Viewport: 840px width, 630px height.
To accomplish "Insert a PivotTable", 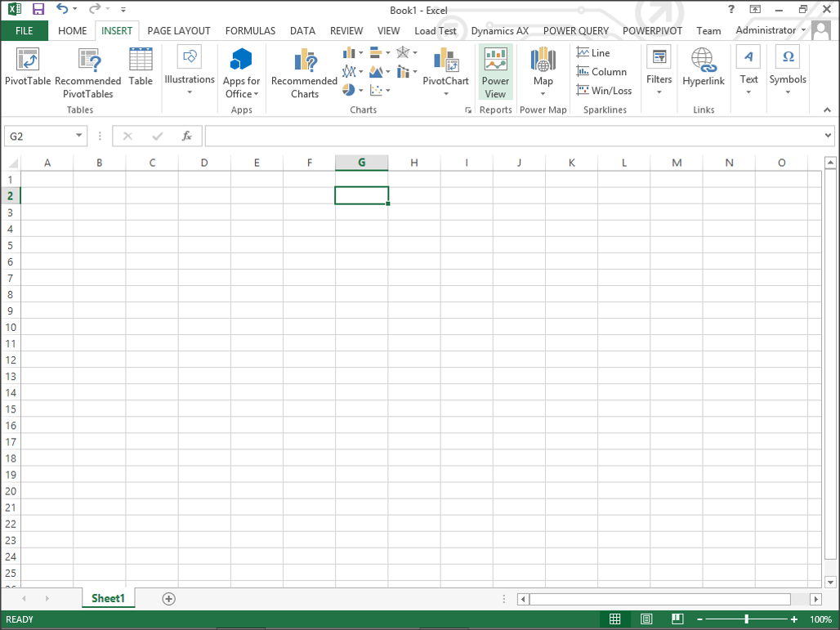I will point(28,68).
